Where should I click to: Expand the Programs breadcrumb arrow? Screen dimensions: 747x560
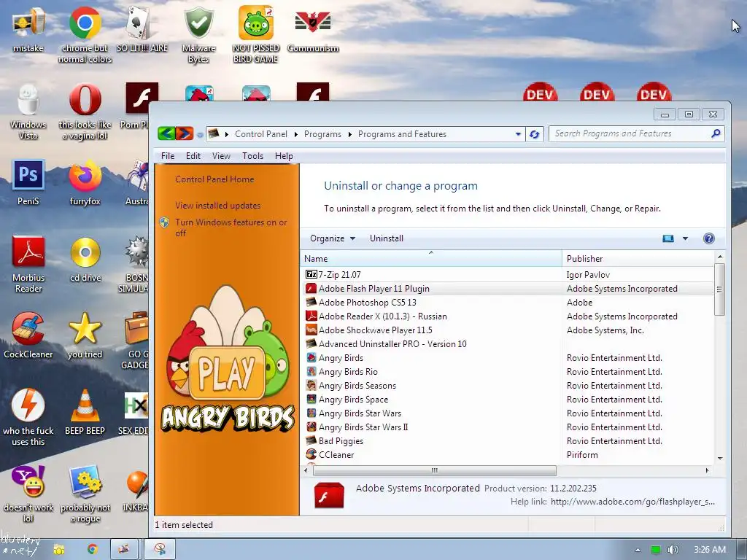click(x=349, y=134)
